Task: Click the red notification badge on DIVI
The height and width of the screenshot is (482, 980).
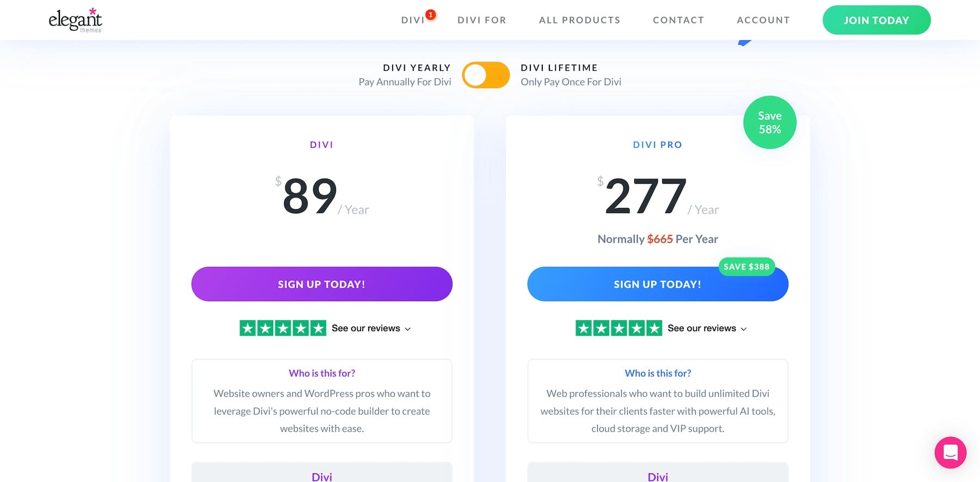Action: click(x=431, y=15)
